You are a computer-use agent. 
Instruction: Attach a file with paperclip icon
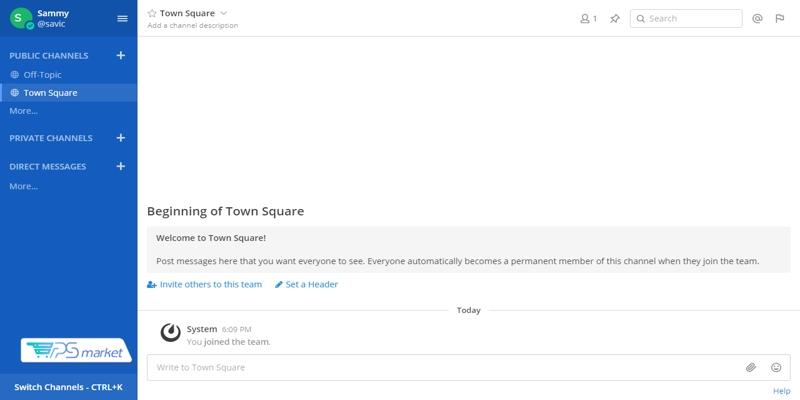point(751,367)
